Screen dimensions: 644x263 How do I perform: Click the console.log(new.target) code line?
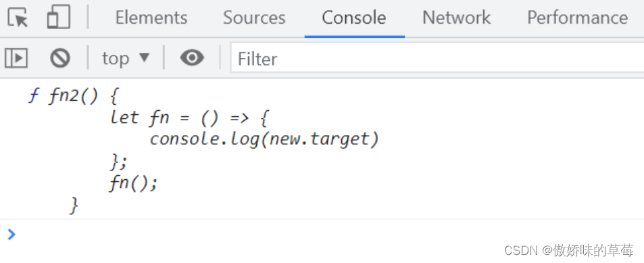(x=264, y=139)
